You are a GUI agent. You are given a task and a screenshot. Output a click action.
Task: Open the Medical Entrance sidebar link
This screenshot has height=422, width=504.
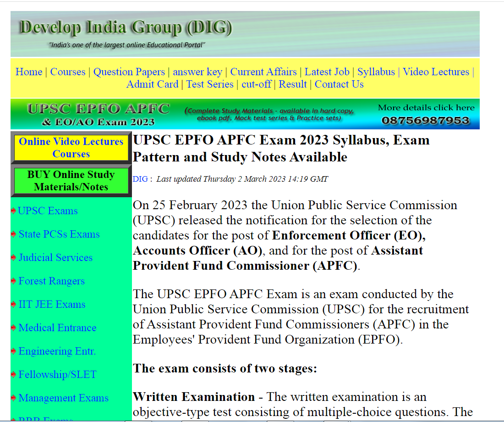58,328
